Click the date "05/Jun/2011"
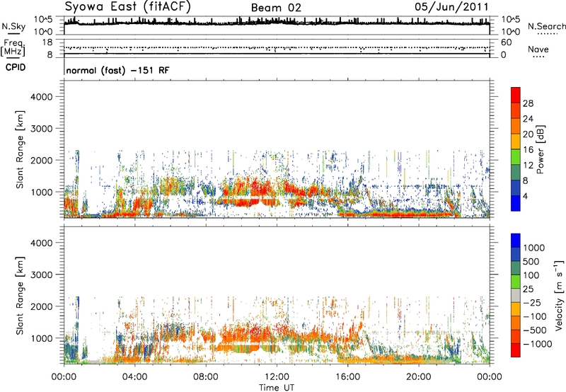This screenshot has width=566, height=392. (x=451, y=6)
